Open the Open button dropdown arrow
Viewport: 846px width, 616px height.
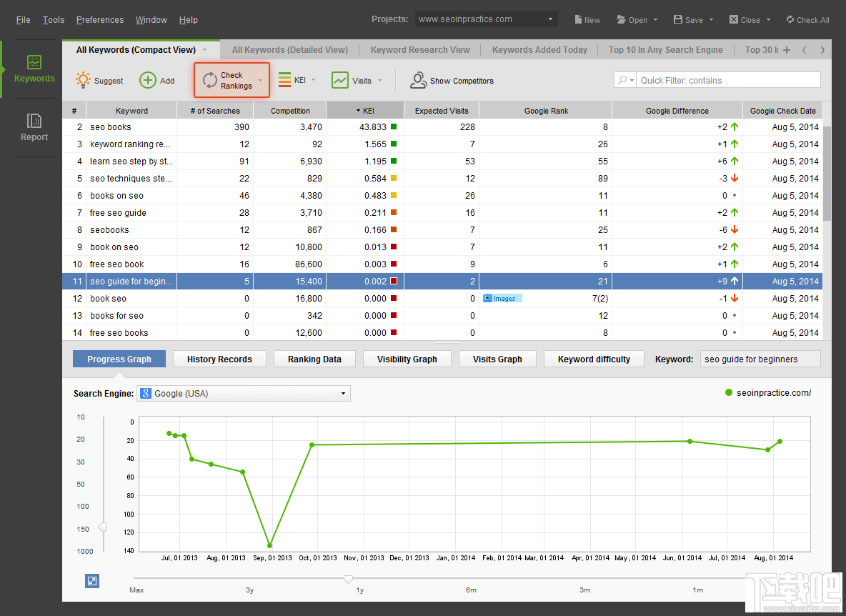655,20
